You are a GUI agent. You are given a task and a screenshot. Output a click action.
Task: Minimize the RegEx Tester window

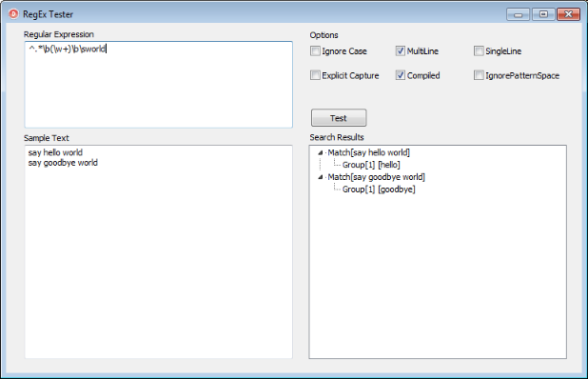click(518, 14)
